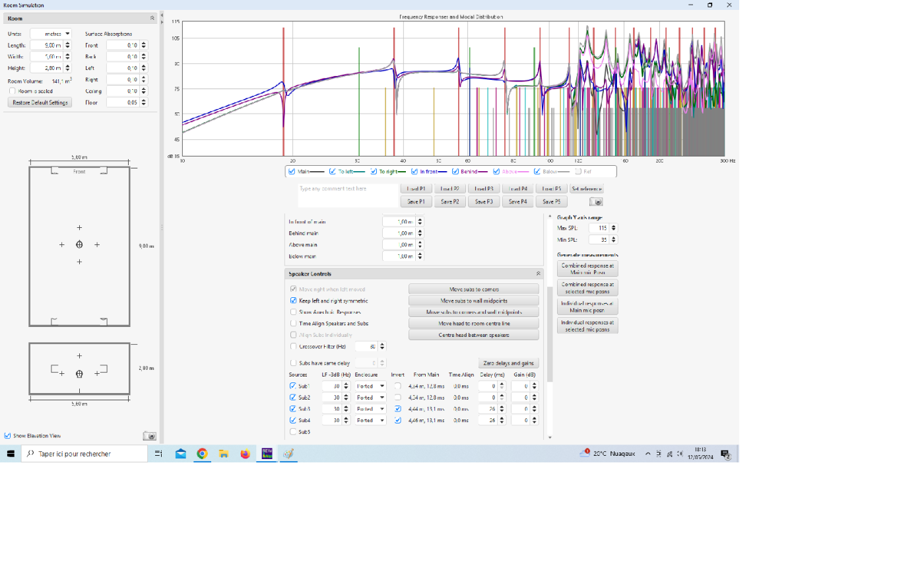Step the Floor absorption value

(144, 102)
